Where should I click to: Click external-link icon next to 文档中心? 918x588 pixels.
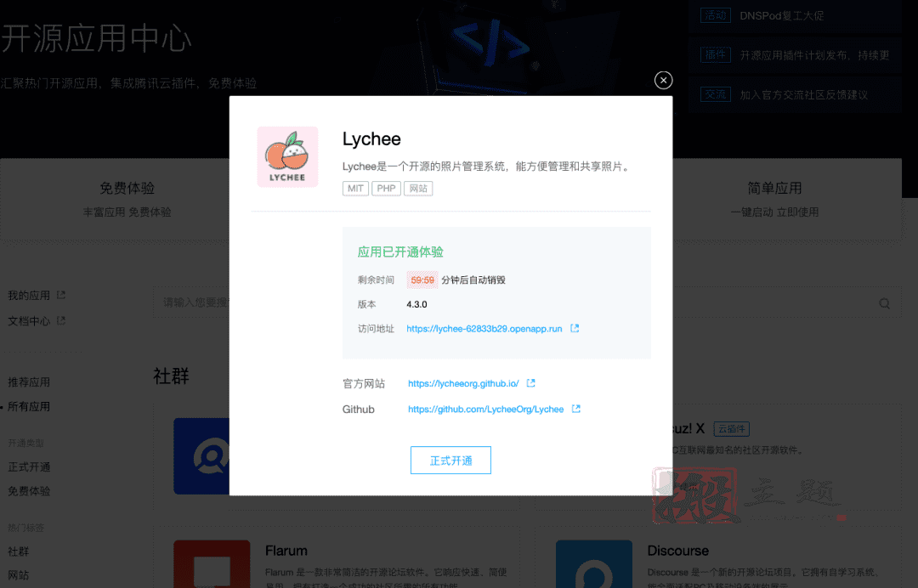[61, 320]
